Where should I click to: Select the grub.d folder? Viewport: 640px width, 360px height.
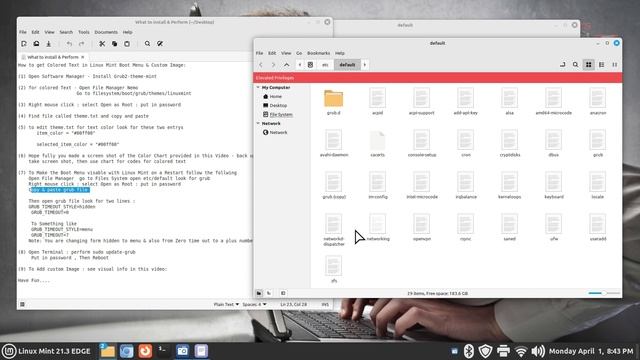333,102
